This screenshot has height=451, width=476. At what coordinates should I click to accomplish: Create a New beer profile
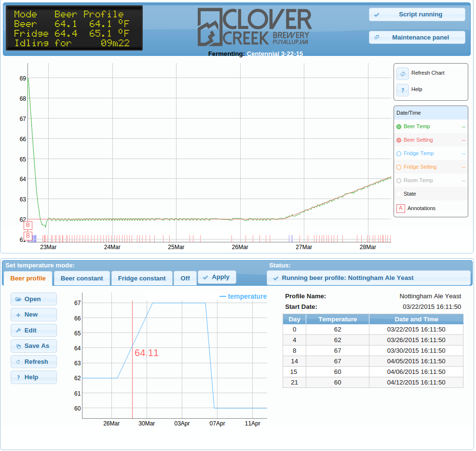[34, 315]
